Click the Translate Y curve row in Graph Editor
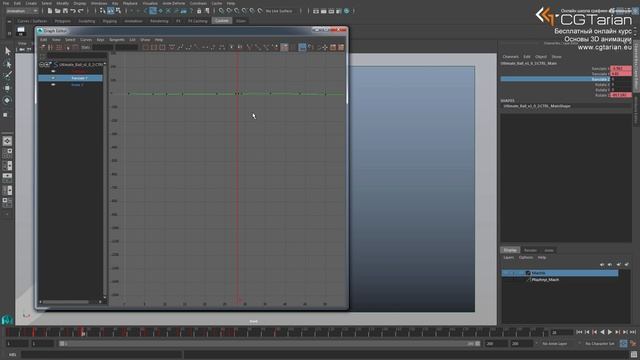640x360 pixels. (x=70, y=78)
